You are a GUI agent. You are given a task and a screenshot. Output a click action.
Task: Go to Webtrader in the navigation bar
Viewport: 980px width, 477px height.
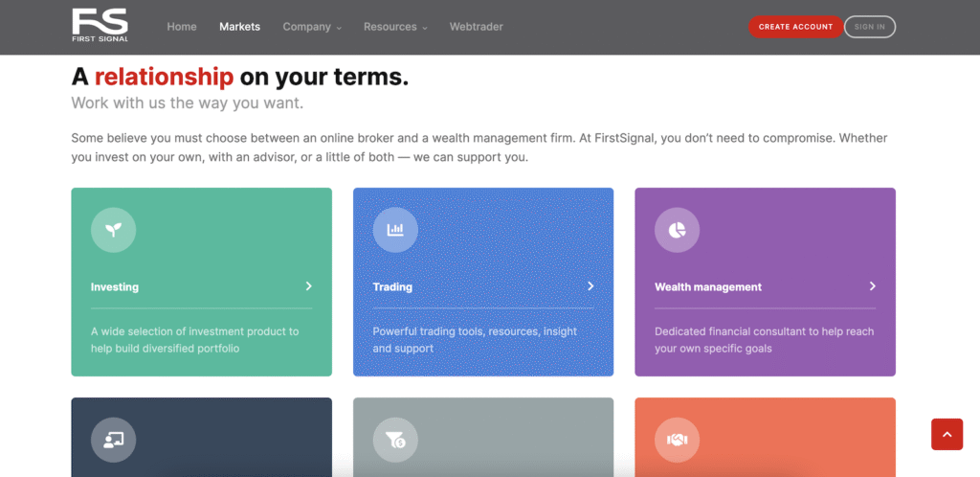tap(477, 27)
